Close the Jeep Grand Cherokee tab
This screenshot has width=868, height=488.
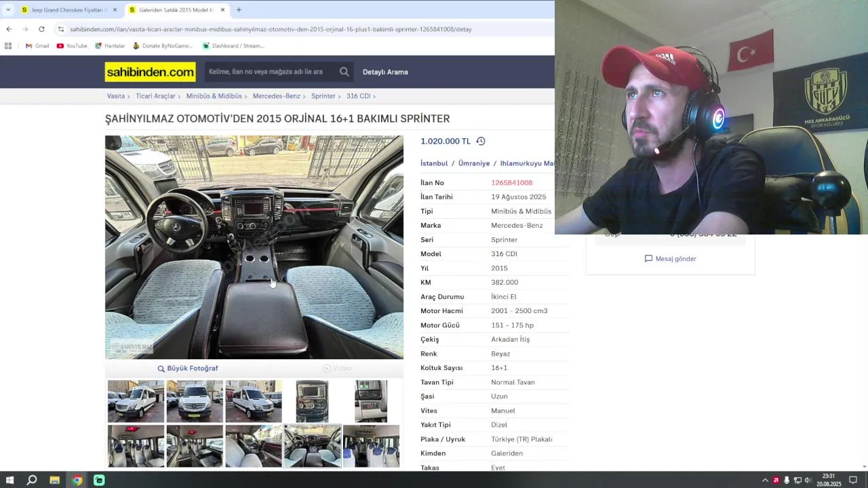coord(115,10)
